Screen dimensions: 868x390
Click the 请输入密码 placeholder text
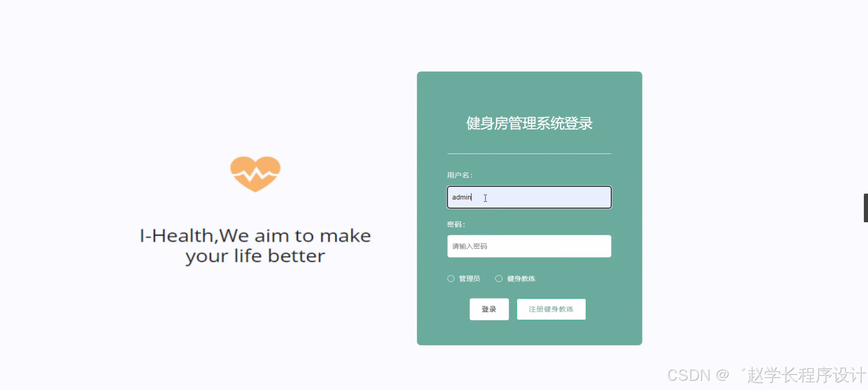pos(469,246)
